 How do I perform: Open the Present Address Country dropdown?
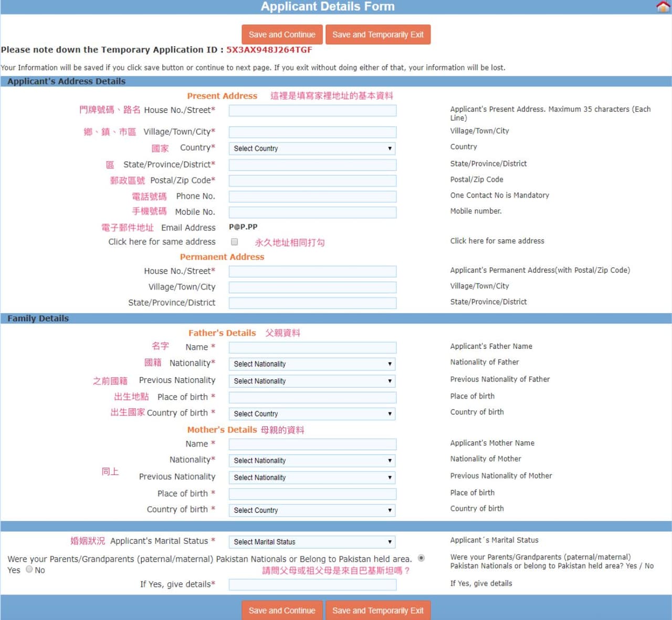(312, 149)
